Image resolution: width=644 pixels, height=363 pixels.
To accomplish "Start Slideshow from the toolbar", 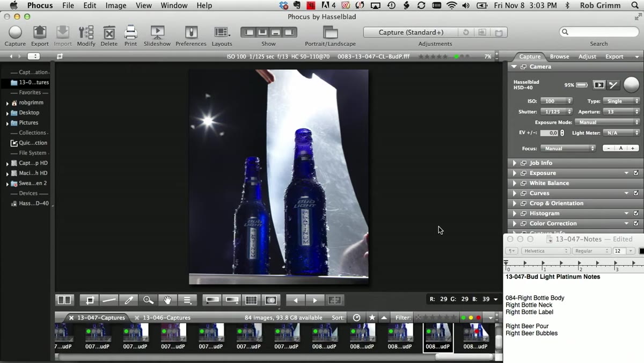I will pos(157,32).
